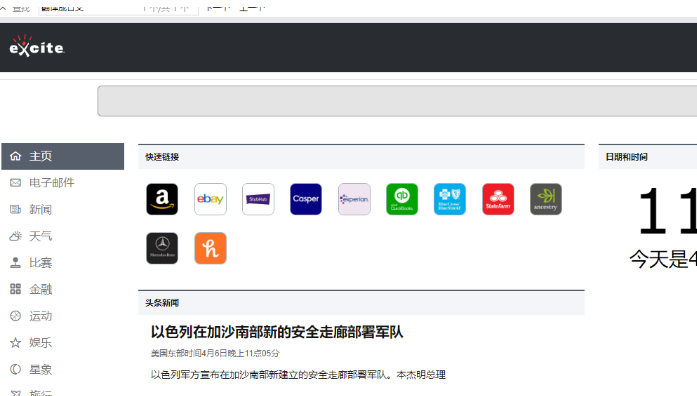
Task: Click the large clock digits
Action: 667,211
